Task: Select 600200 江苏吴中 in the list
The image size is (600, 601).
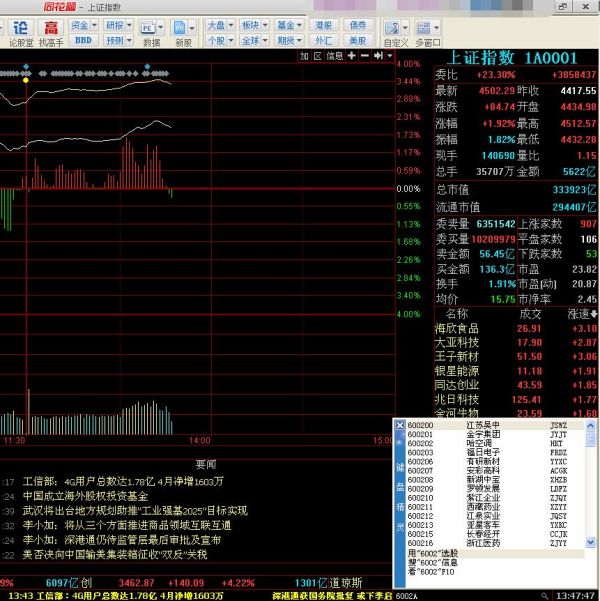Action: [x=495, y=425]
